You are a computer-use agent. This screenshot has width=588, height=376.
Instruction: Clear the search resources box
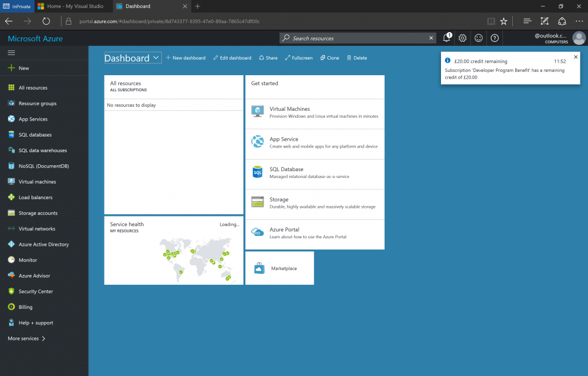tap(431, 38)
